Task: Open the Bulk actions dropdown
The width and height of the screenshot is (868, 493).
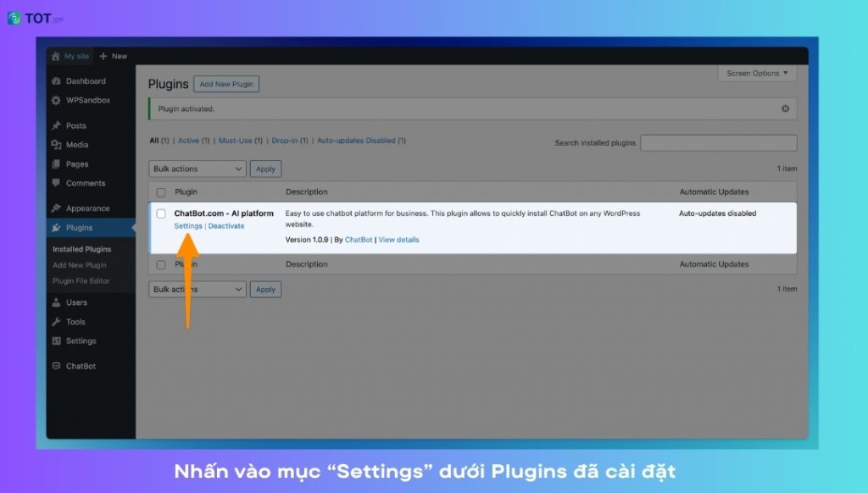Action: (197, 169)
